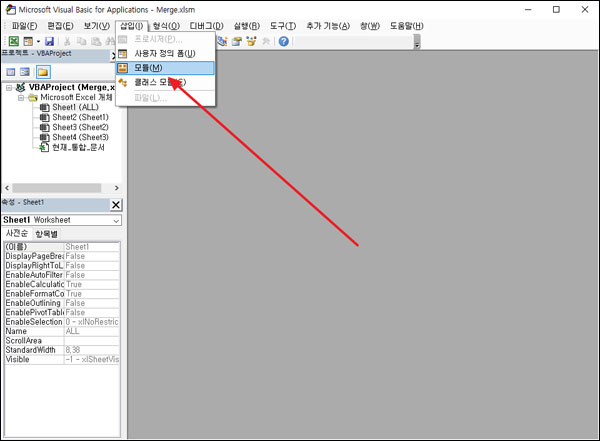The image size is (600, 441).
Task: Click the View Code icon in project panel
Action: [x=11, y=72]
